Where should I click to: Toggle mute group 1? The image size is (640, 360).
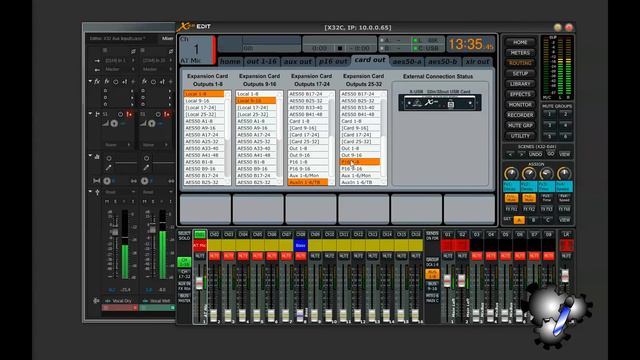[549, 114]
